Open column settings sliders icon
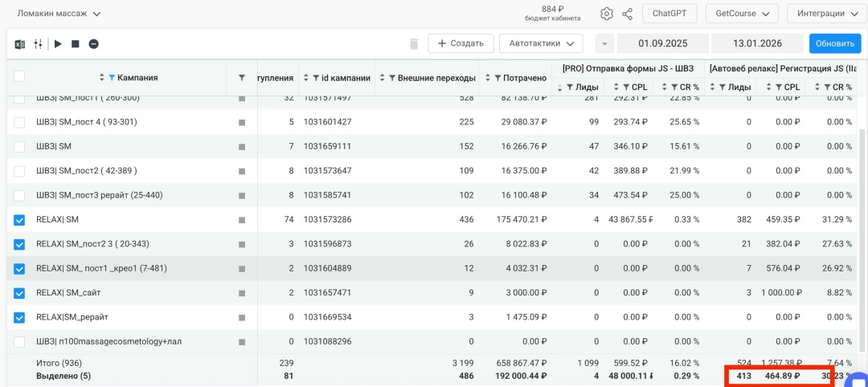 click(x=39, y=43)
